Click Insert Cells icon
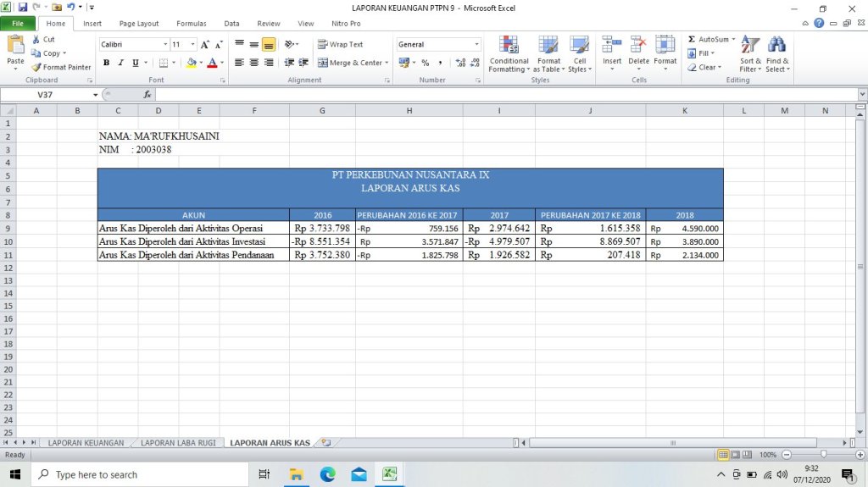Screen dimensions: 868x487 (x=612, y=53)
